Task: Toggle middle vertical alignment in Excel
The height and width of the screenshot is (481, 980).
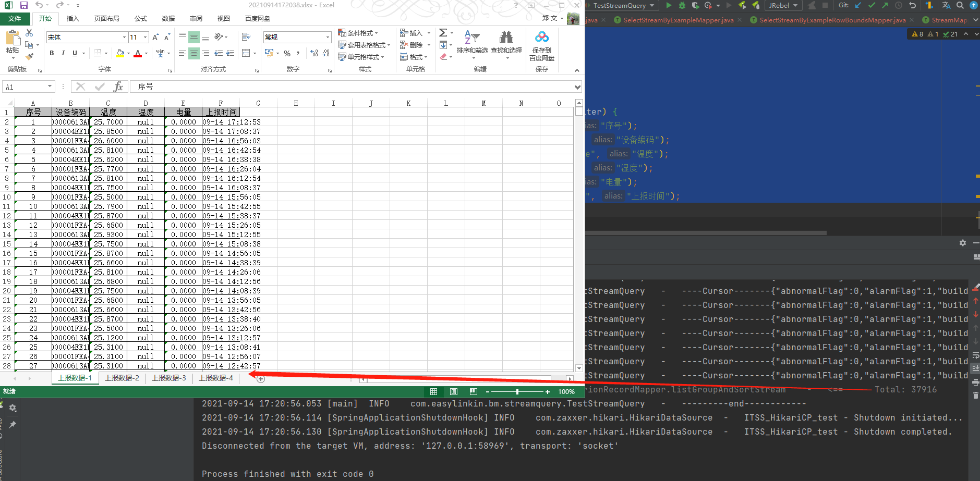Action: (194, 38)
